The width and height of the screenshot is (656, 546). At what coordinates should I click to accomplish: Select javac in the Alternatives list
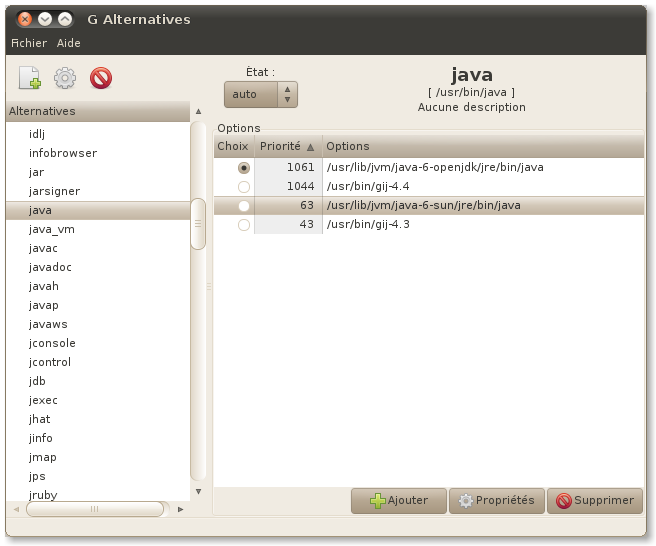coord(44,249)
